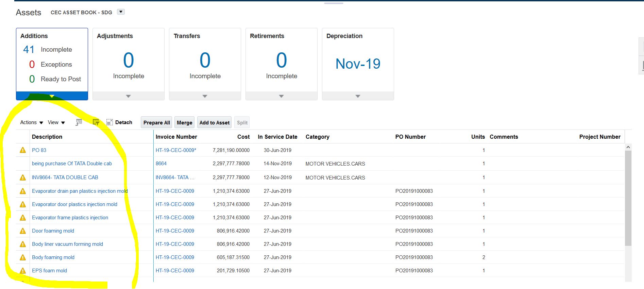Viewport: 644px width, 289px height.
Task: Open the Door foaming mold description link
Action: [x=53, y=231]
